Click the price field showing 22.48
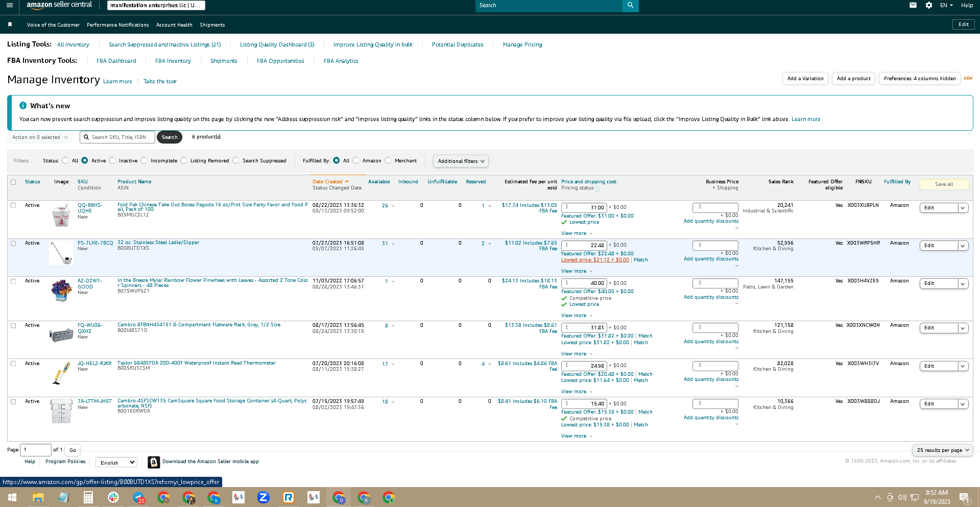The image size is (980, 507). 584,245
